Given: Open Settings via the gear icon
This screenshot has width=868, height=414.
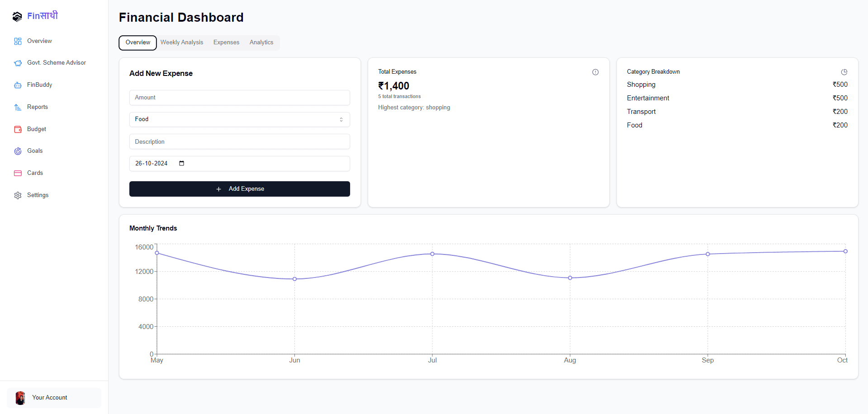Looking at the screenshot, I should pos(18,195).
